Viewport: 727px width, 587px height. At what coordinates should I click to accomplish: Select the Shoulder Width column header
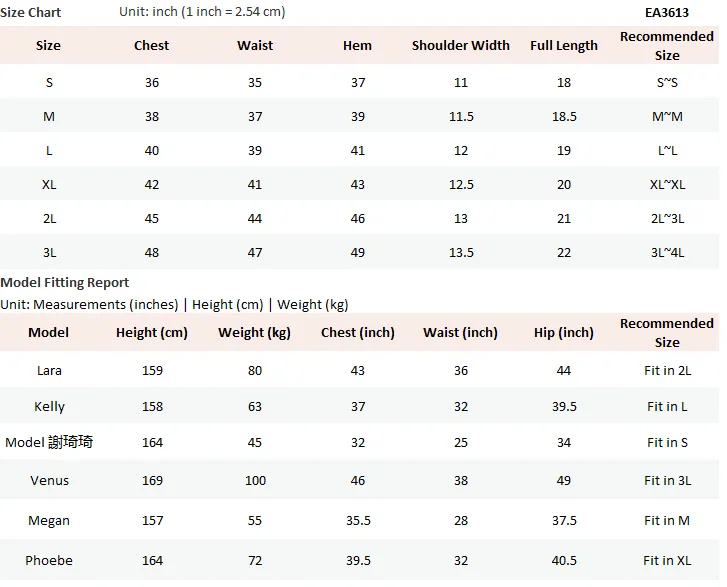pyautogui.click(x=460, y=45)
